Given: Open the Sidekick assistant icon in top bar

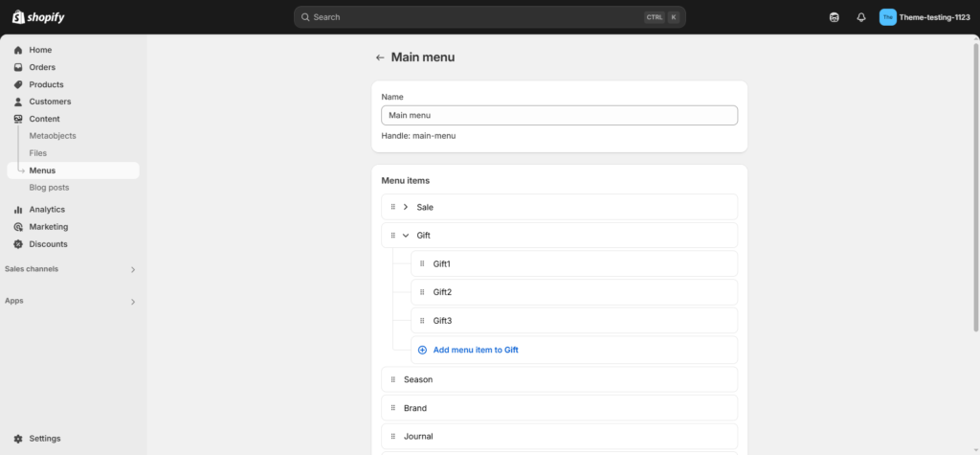Looking at the screenshot, I should click(x=834, y=17).
